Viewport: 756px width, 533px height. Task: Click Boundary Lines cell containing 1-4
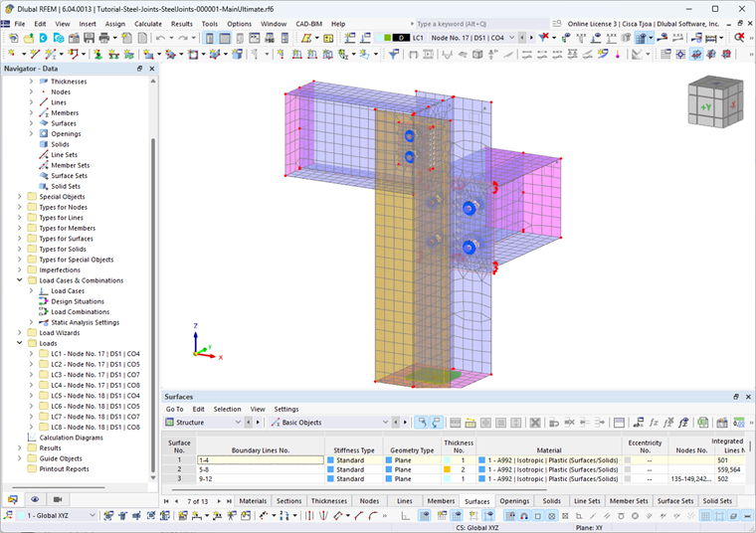[x=261, y=460]
